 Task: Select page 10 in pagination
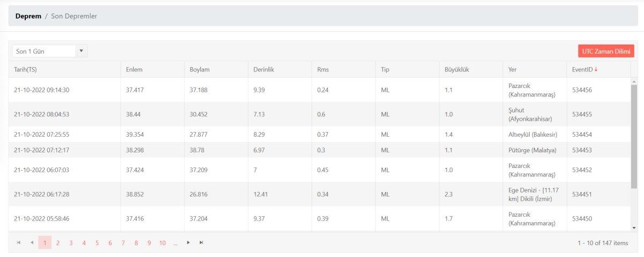coord(162,243)
